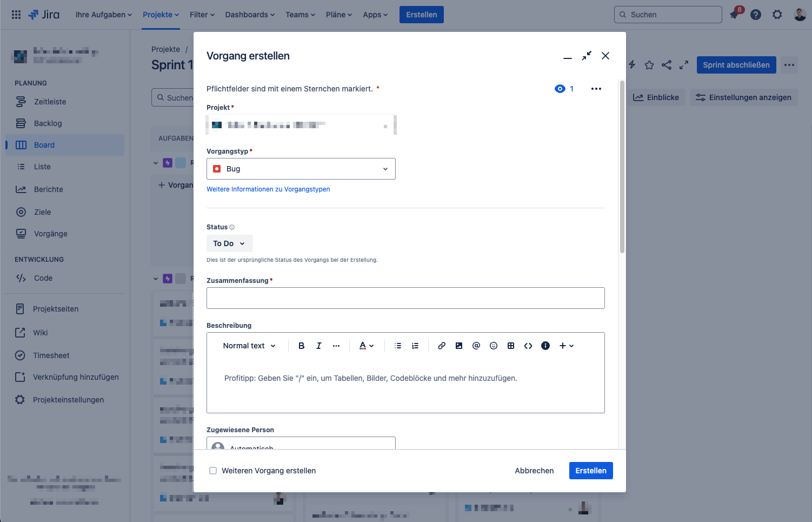Open the help question mark icon
This screenshot has height=522, width=812.
(756, 15)
